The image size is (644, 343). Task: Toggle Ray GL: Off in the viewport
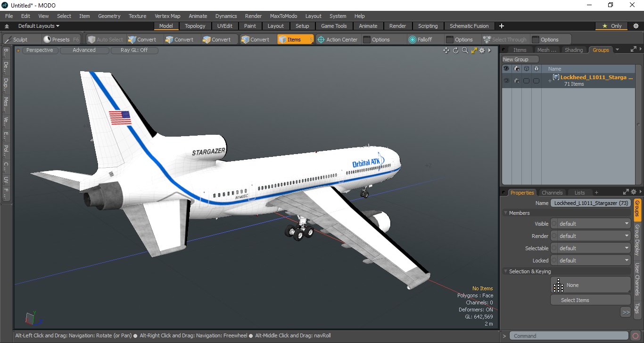(134, 50)
